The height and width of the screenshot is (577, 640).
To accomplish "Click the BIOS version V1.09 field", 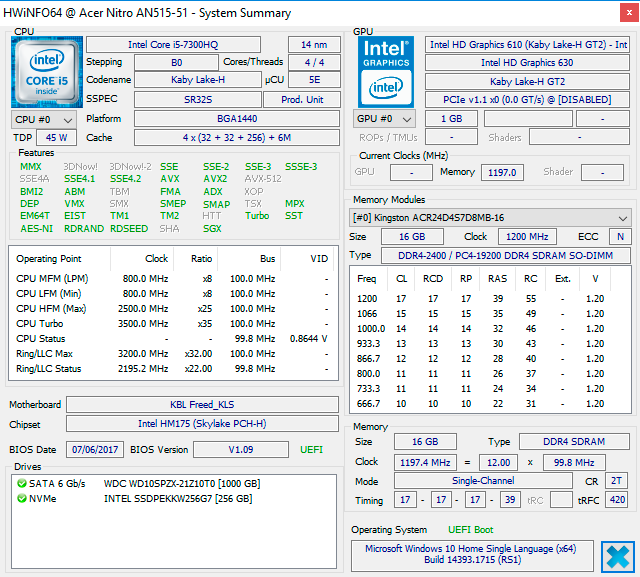I will tap(243, 449).
